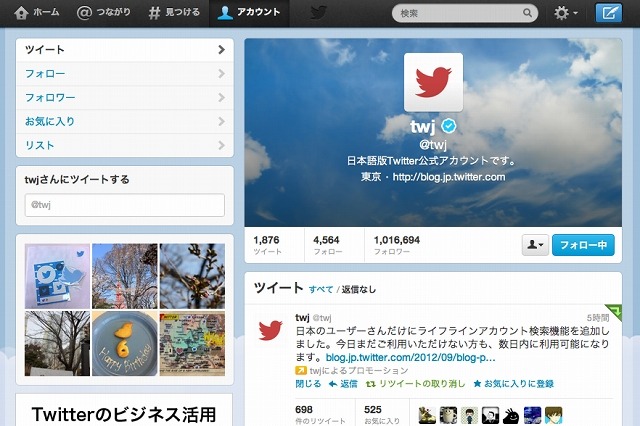Viewport: 640px width, 426px height.
Task: Click the black bunny retweeter avatar
Action: pyautogui.click(x=511, y=415)
